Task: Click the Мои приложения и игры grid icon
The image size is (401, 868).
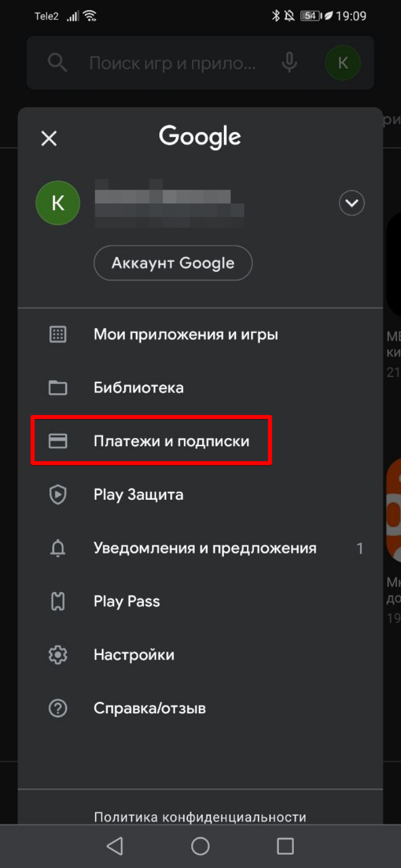Action: pyautogui.click(x=58, y=334)
